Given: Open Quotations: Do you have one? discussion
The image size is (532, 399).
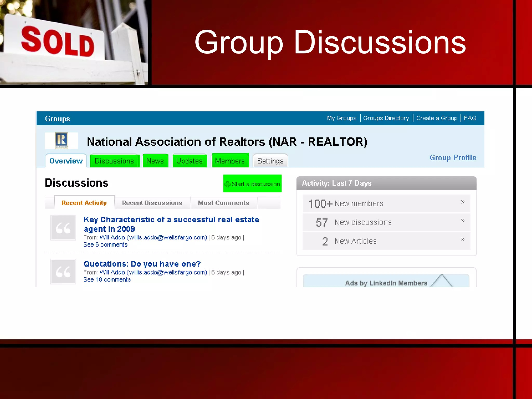Looking at the screenshot, I should point(142,264).
